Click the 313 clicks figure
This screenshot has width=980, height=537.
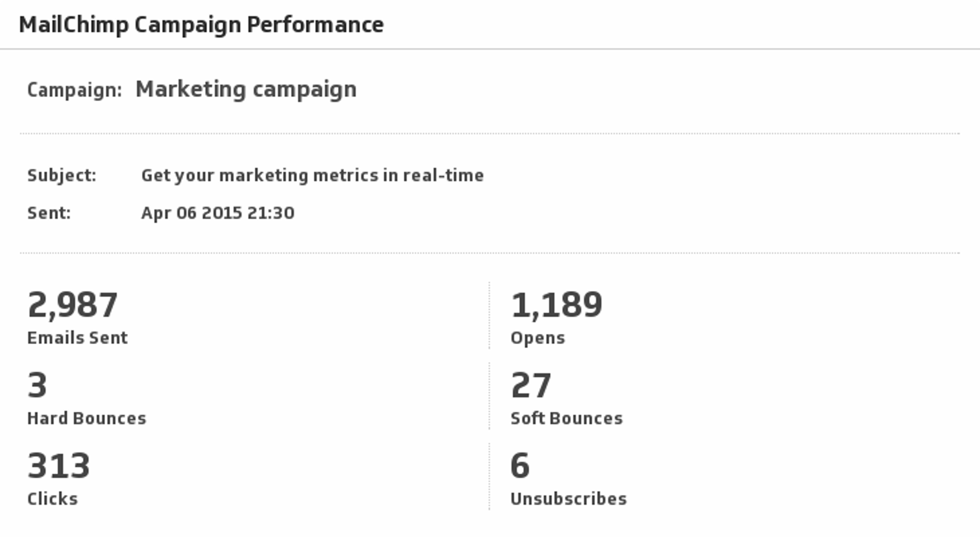(59, 466)
